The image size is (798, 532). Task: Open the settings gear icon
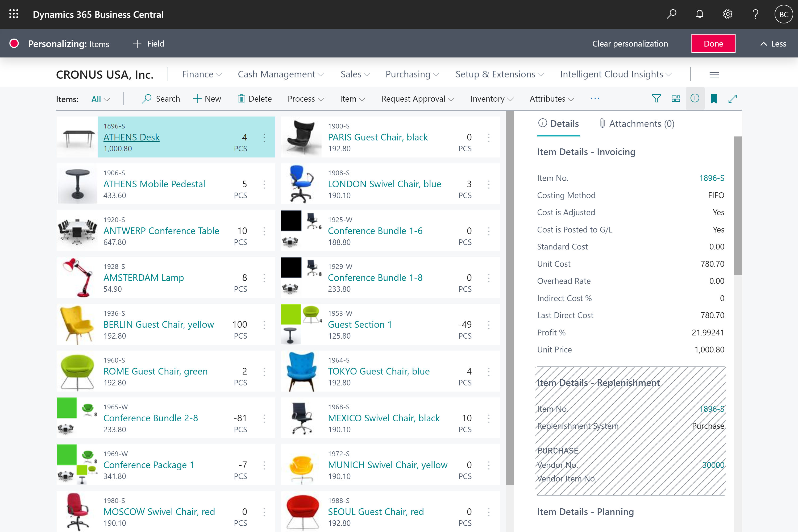click(x=728, y=14)
